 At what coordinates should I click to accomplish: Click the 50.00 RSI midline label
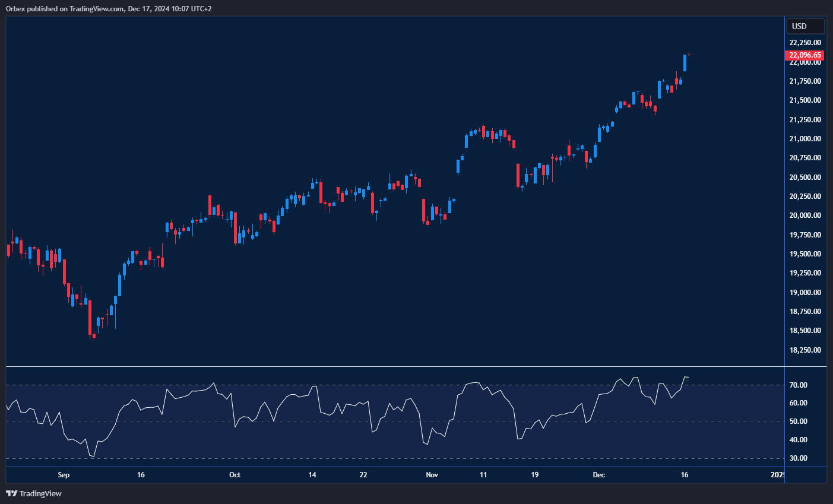[x=799, y=421]
